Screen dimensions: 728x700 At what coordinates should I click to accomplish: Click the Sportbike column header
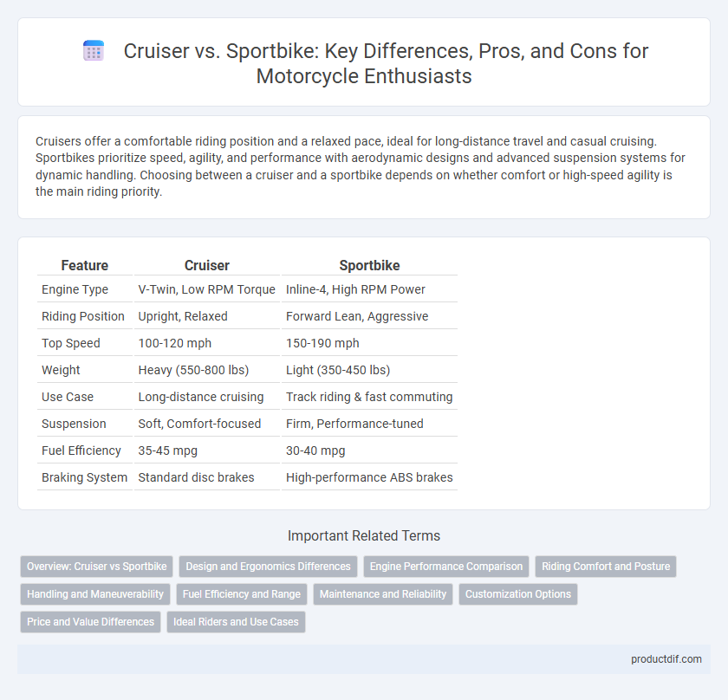(x=369, y=265)
